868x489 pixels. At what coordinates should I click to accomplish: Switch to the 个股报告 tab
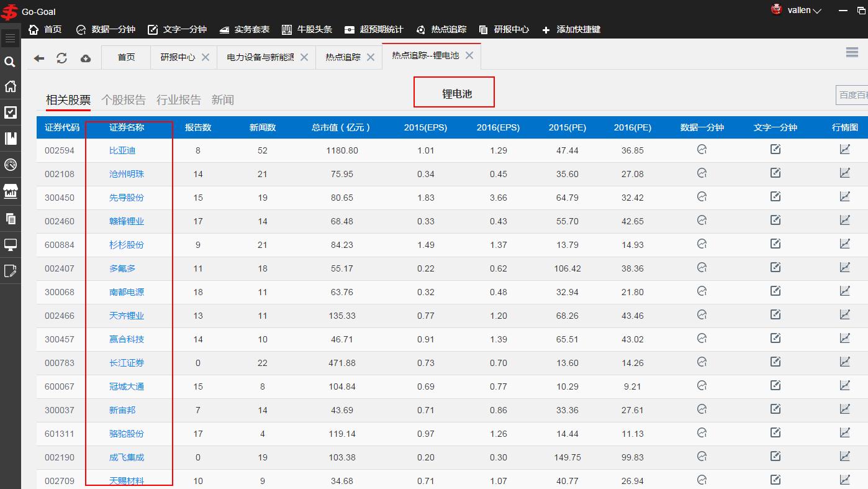point(123,99)
